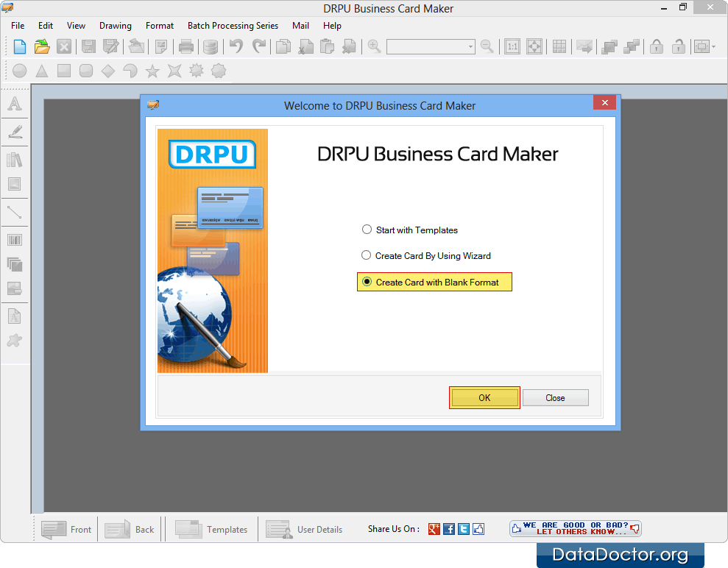This screenshot has width=728, height=568.
Task: Click the thumbs-up Like share icon
Action: [x=478, y=528]
